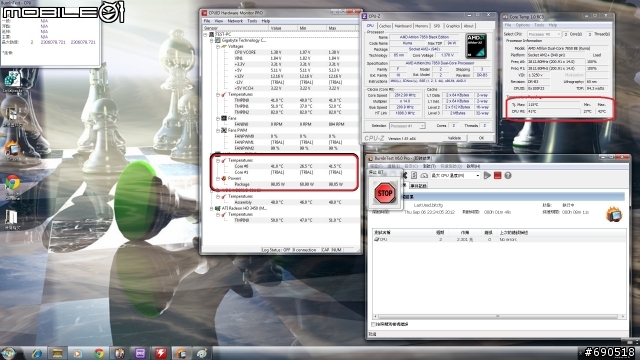Open Help menu in Hardware Monitor PRO
The height and width of the screenshot is (360, 640).
tap(266, 21)
